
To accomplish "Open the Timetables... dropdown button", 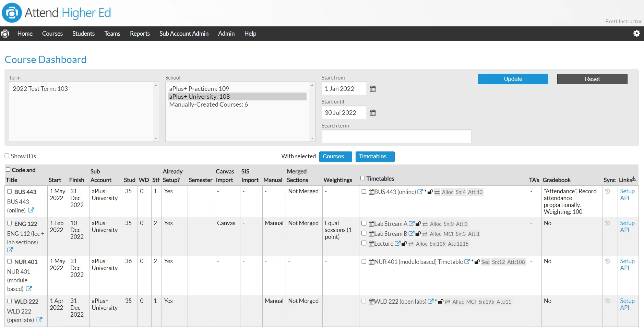I will click(x=375, y=157).
